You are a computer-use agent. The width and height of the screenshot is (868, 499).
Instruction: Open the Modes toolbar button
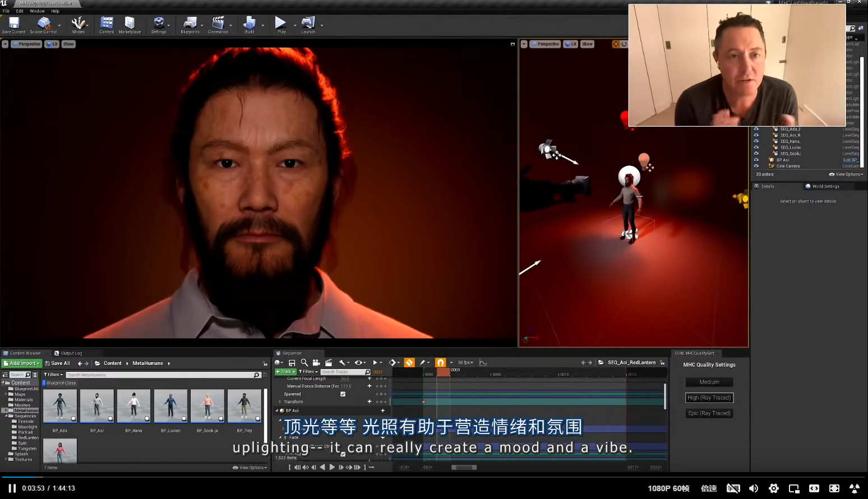coord(78,25)
